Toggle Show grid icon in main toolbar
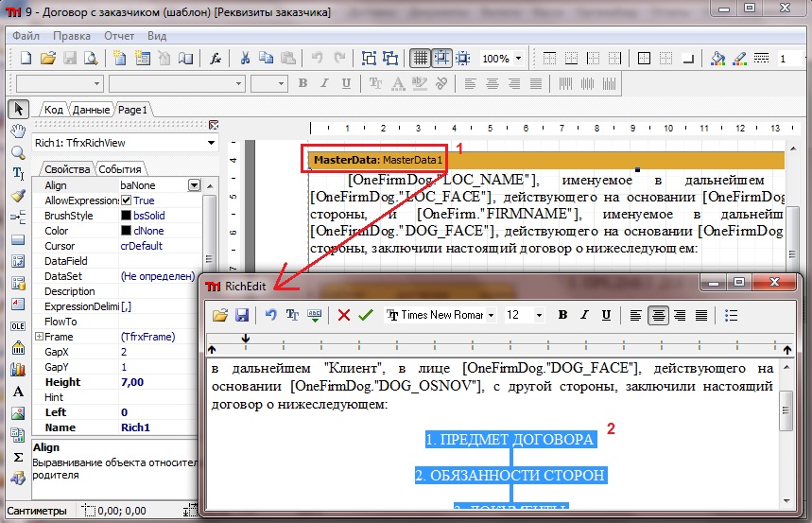The height and width of the screenshot is (523, 812). [420, 58]
